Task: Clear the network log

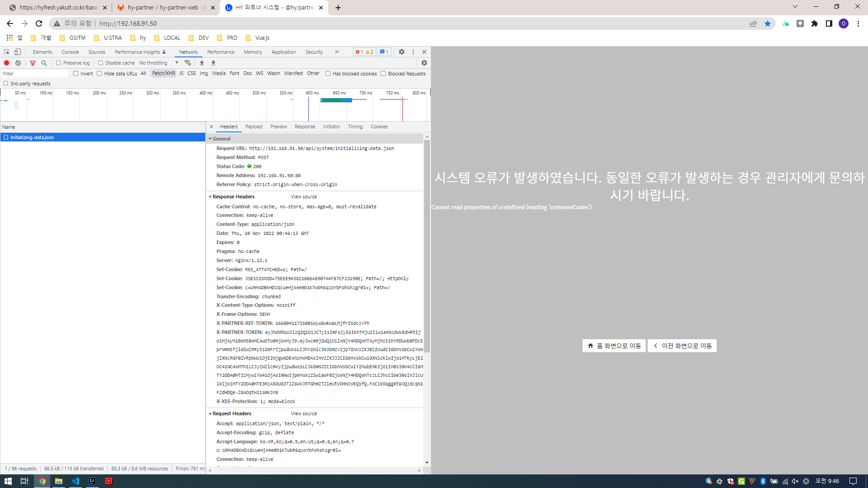Action: (18, 63)
